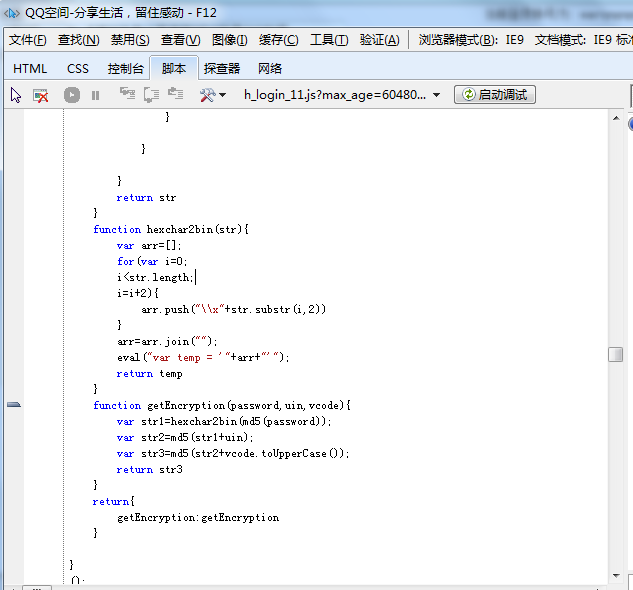
Task: Click the line 'var str2=md5(str1+uin);'
Action: tap(185, 437)
